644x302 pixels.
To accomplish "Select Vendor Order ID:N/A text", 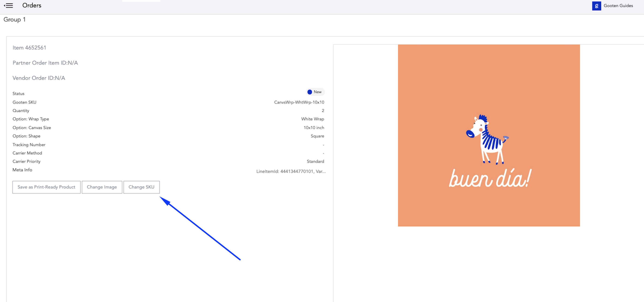I will [39, 78].
